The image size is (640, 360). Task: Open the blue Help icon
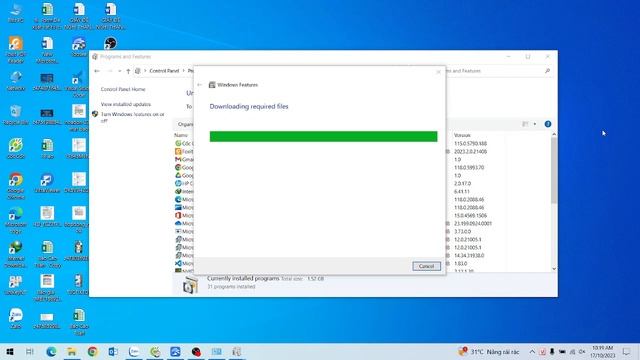click(x=548, y=124)
